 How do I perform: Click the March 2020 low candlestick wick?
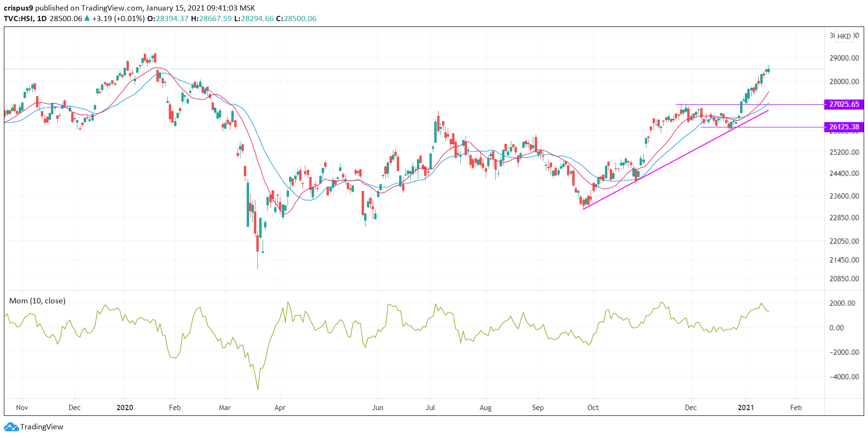pos(258,261)
